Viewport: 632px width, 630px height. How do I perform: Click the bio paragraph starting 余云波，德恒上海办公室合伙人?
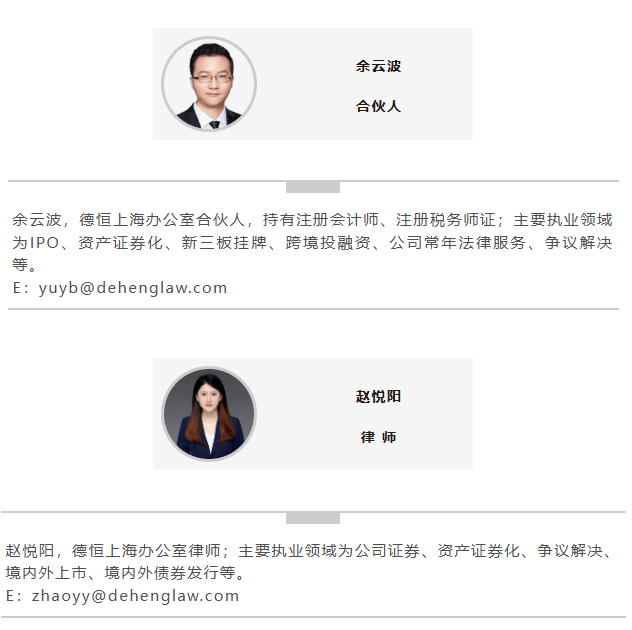point(313,242)
